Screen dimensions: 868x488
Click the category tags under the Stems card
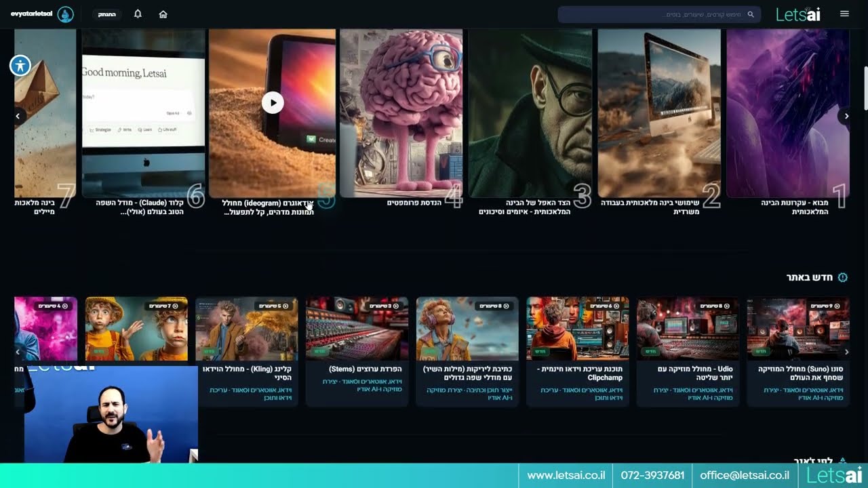click(362, 386)
